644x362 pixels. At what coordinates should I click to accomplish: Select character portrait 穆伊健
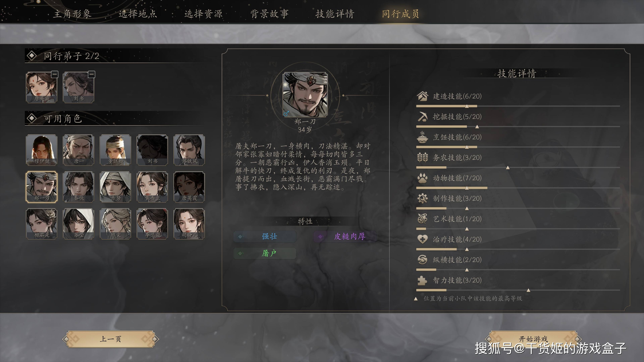pos(42,150)
